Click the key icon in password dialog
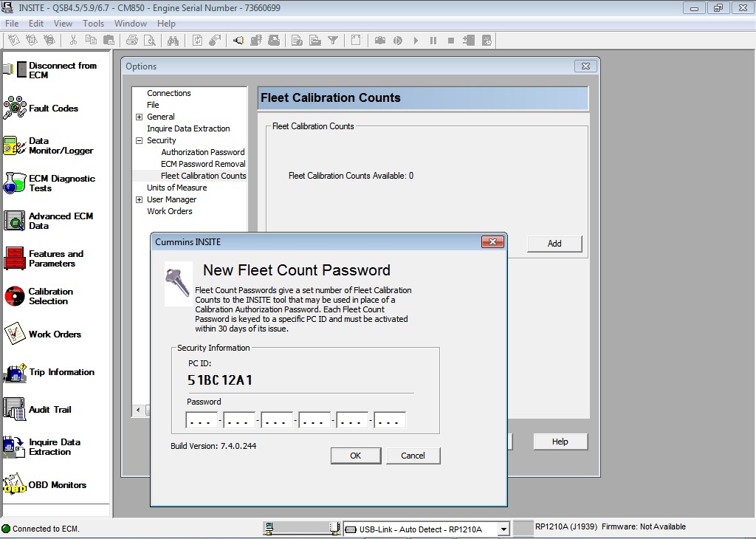Screen dimensions: 756x539 tap(177, 283)
